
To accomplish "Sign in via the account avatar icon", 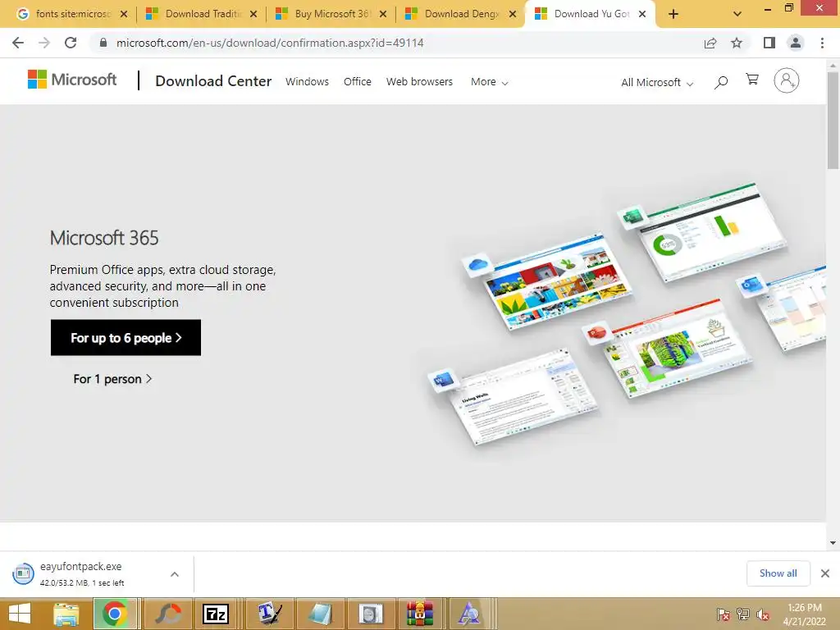I will 786,81.
